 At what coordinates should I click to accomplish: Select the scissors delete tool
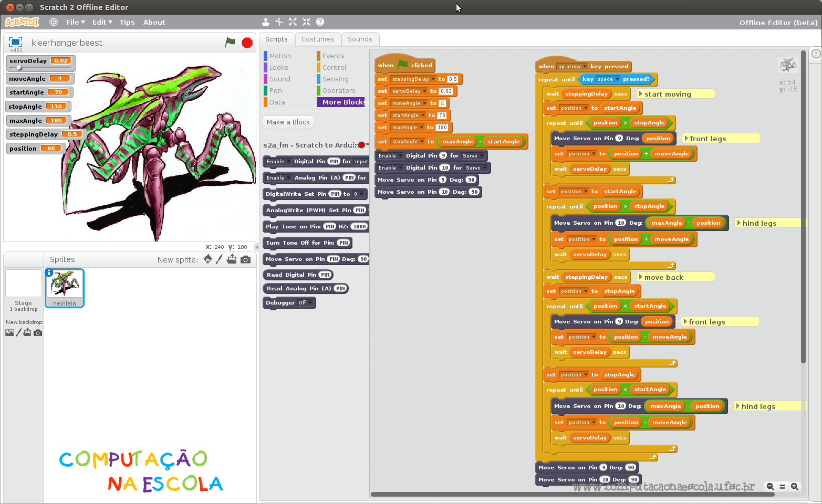point(279,22)
